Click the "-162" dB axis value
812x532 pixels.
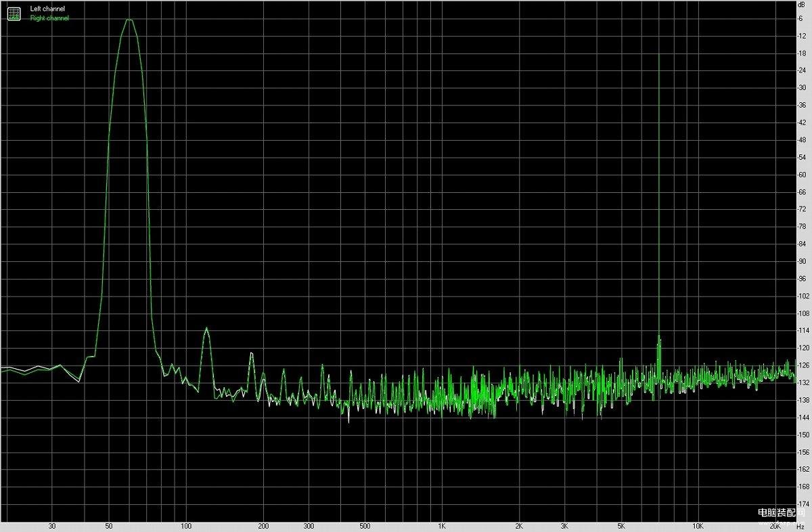803,470
